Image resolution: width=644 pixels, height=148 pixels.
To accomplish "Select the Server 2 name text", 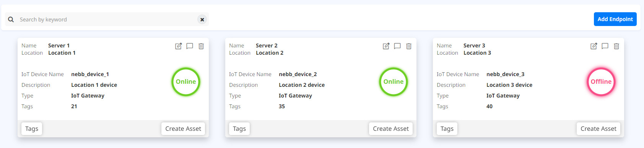I will [x=267, y=46].
